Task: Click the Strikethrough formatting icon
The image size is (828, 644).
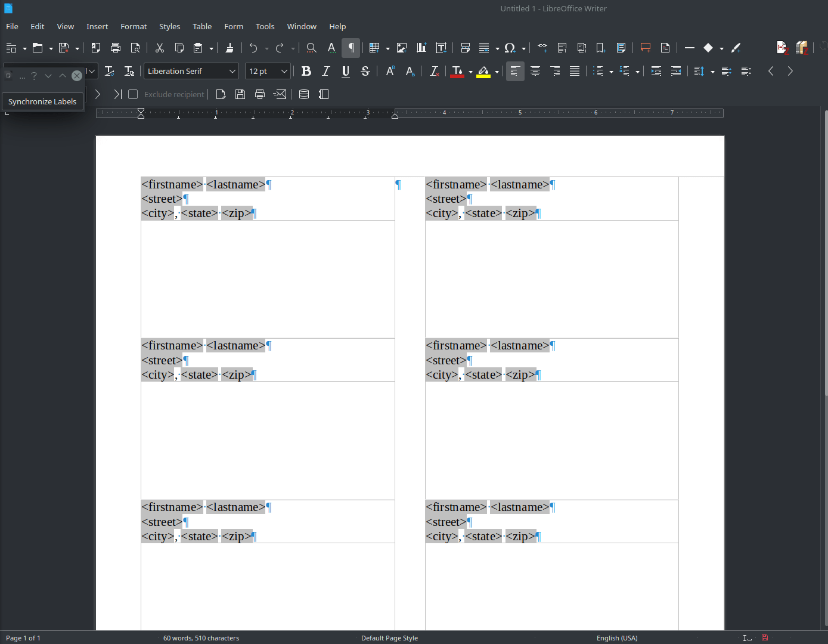Action: pos(365,71)
